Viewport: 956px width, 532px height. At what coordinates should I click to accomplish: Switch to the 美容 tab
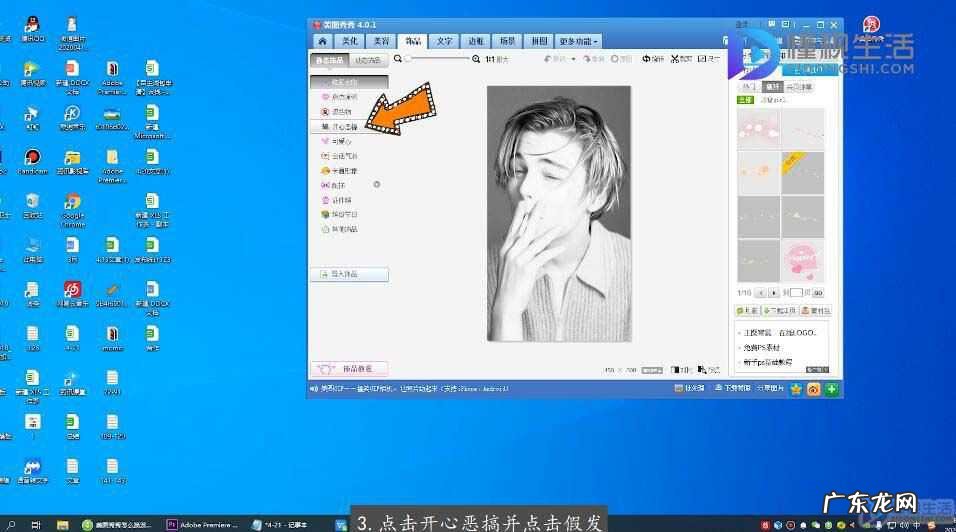pyautogui.click(x=382, y=41)
